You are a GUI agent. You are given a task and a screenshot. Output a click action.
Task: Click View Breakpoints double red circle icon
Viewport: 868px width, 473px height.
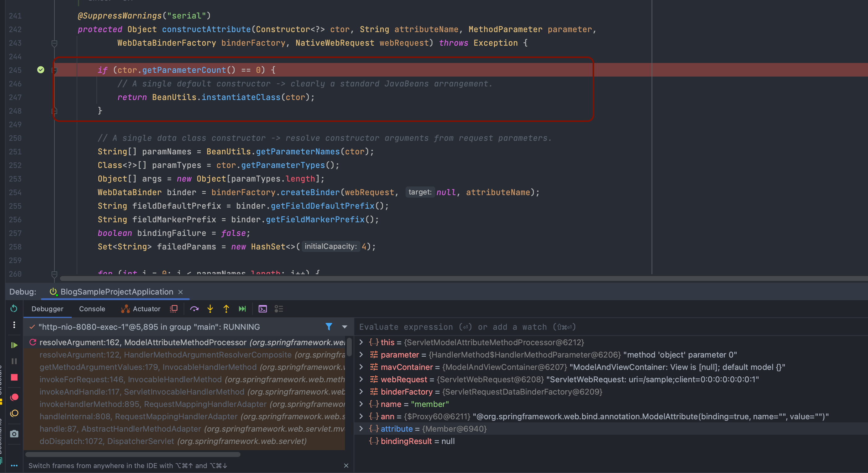click(x=14, y=397)
